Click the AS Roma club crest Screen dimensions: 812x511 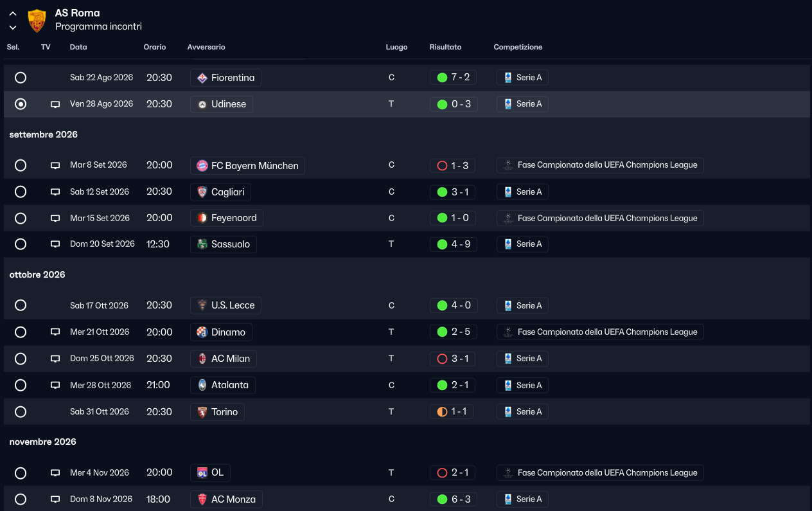tap(37, 21)
